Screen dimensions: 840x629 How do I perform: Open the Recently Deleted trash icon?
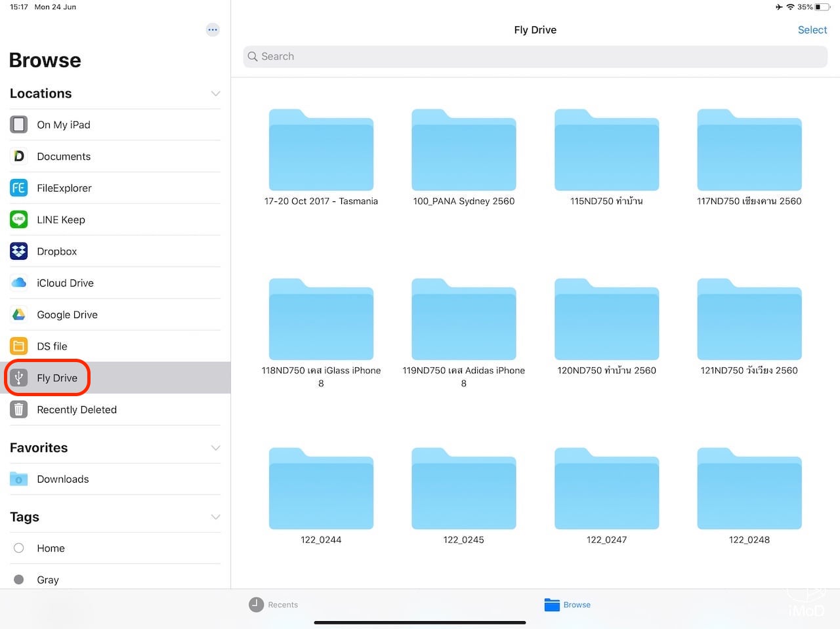[18, 409]
